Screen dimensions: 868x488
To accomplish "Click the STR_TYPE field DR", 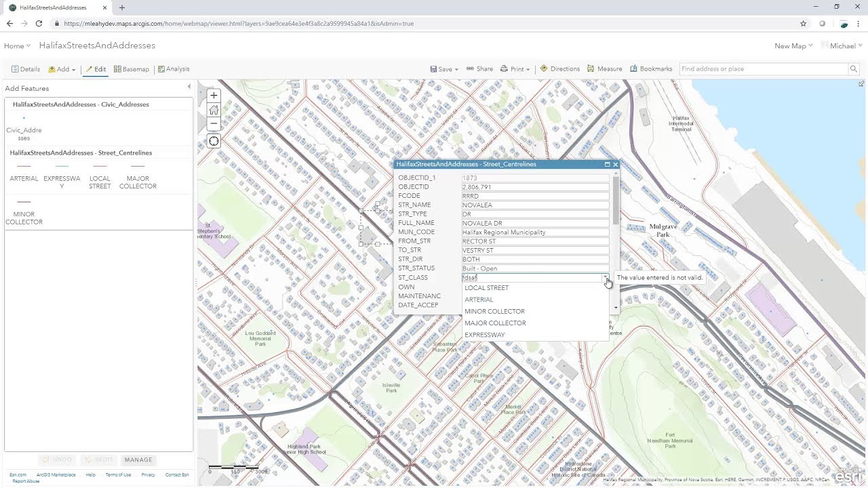I will 535,214.
